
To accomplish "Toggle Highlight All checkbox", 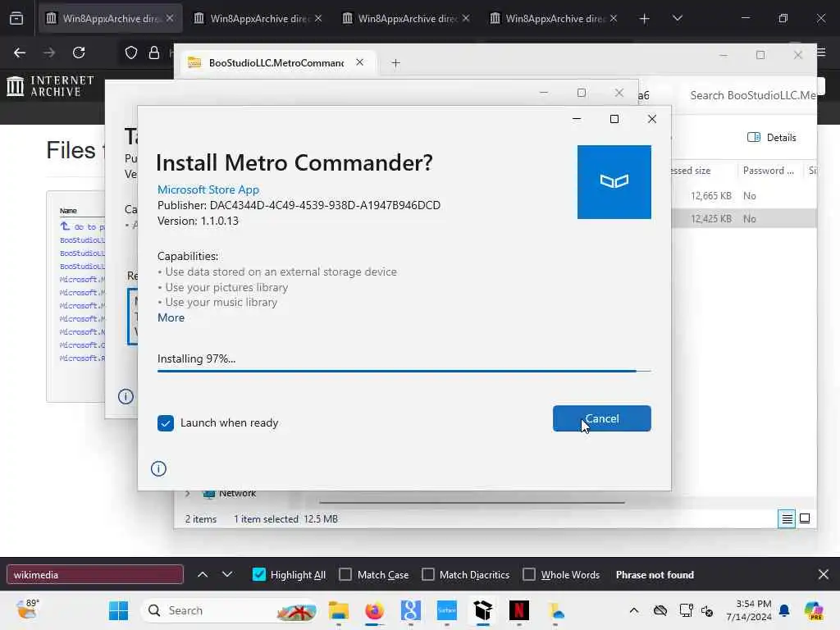I will click(x=258, y=575).
